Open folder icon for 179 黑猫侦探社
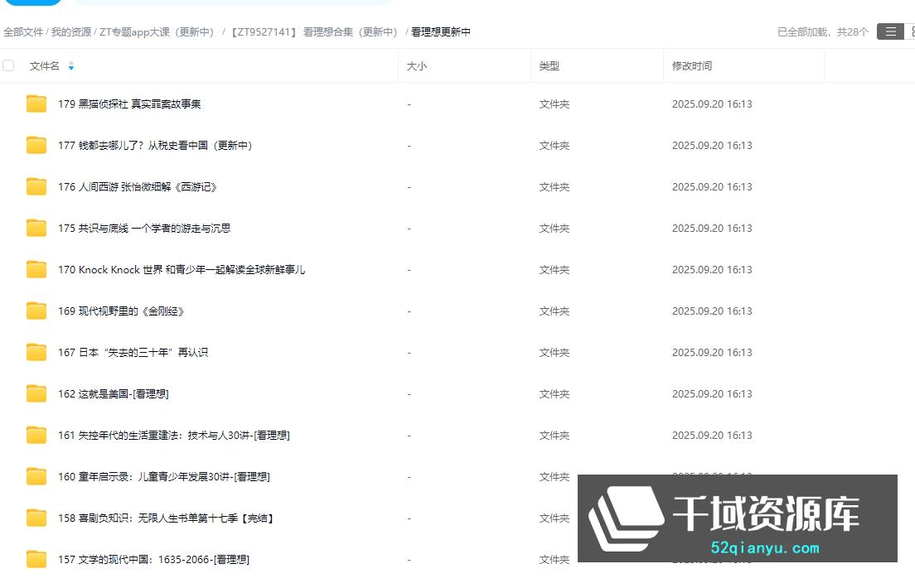The image size is (915, 588). pos(36,104)
